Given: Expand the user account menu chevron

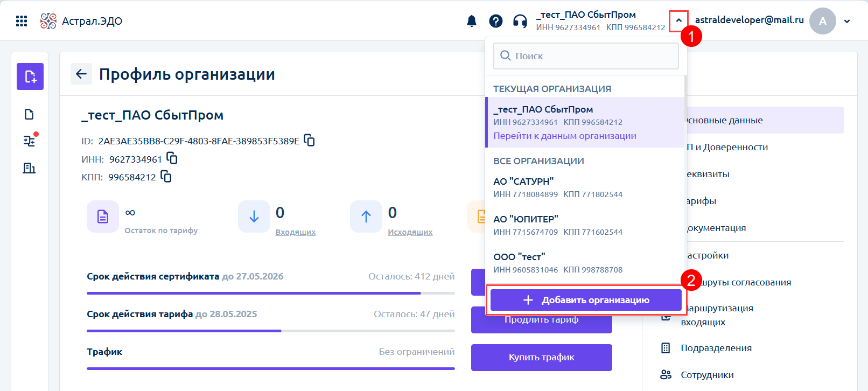Looking at the screenshot, I should click(847, 22).
